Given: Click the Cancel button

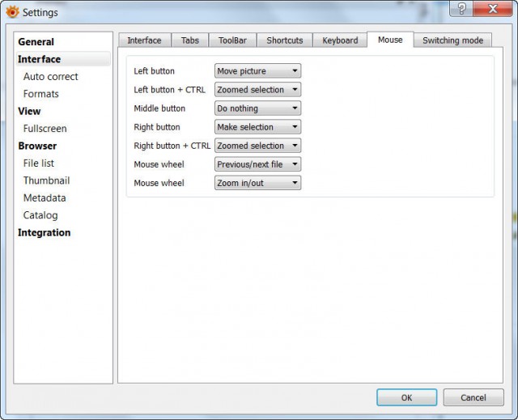Looking at the screenshot, I should (x=473, y=397).
